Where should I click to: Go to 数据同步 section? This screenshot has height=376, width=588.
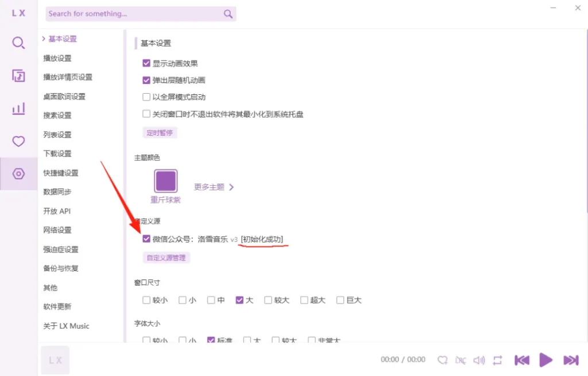[x=57, y=192]
